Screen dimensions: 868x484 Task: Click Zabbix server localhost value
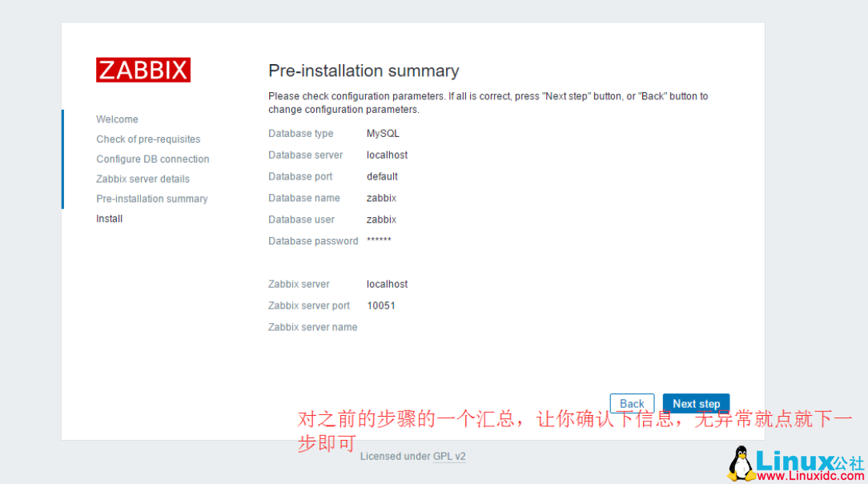tap(387, 284)
